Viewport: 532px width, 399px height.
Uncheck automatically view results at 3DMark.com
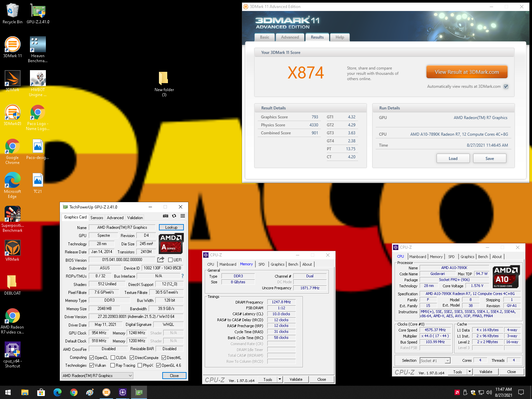506,86
